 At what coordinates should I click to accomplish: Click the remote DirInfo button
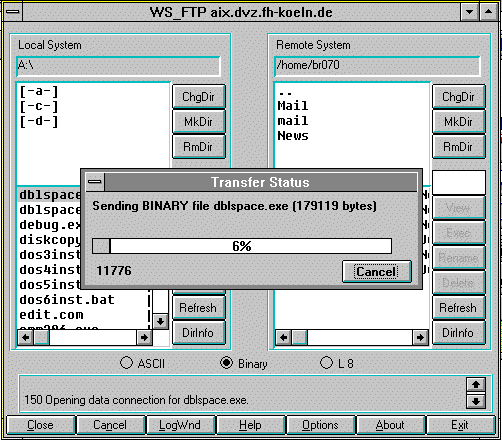[x=459, y=333]
